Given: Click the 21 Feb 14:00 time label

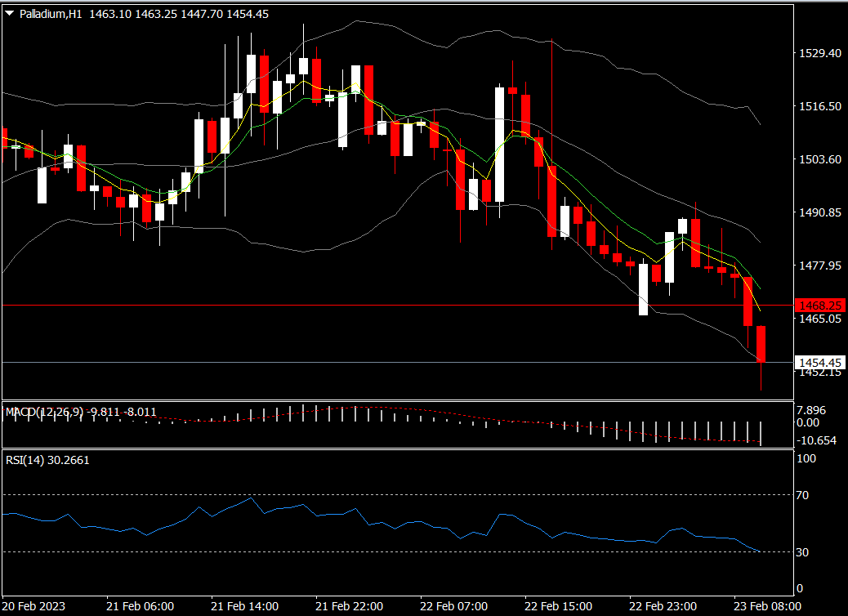Looking at the screenshot, I should pos(244,606).
